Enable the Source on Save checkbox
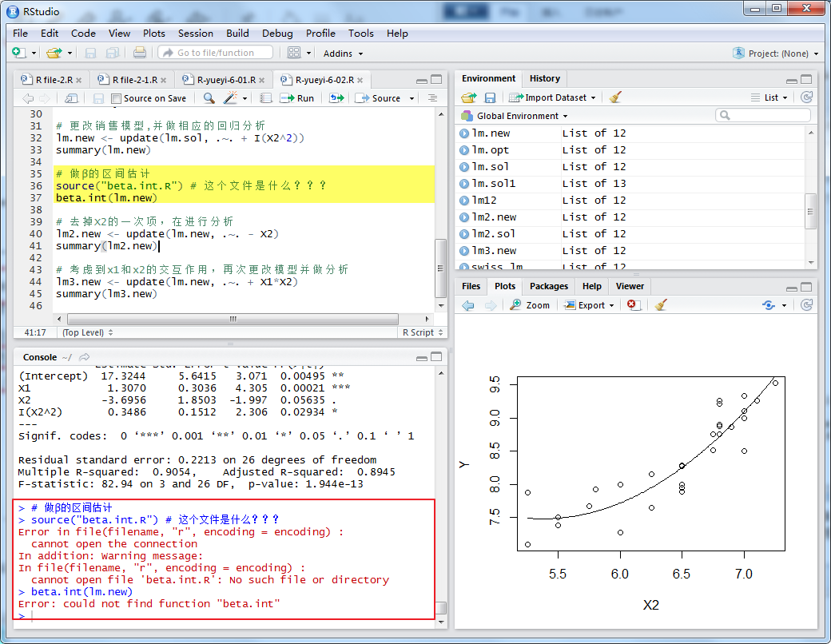Image resolution: width=831 pixels, height=644 pixels. tap(117, 98)
